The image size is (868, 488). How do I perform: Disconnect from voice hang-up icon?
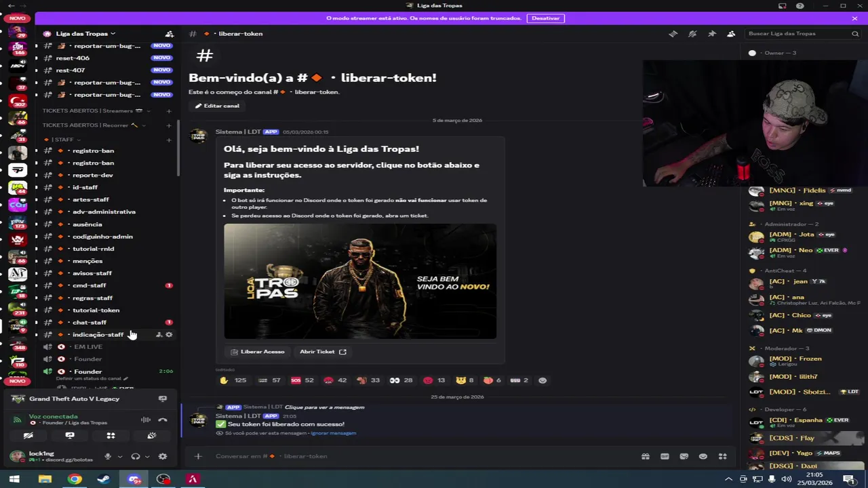click(x=163, y=420)
